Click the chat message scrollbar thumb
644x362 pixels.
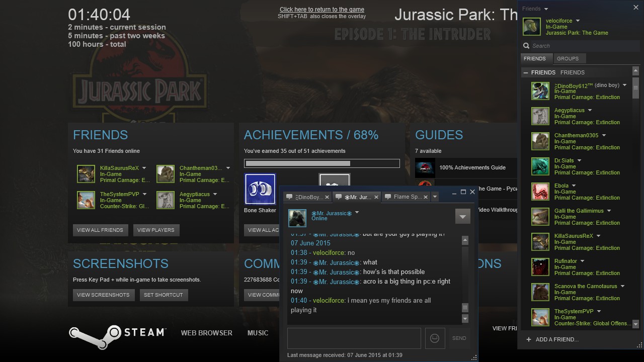(x=465, y=307)
